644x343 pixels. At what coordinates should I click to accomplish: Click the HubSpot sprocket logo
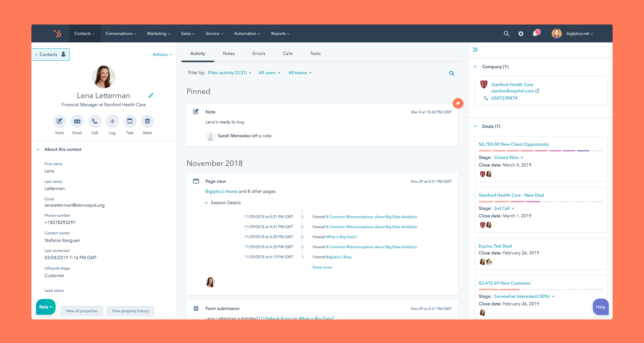(58, 34)
